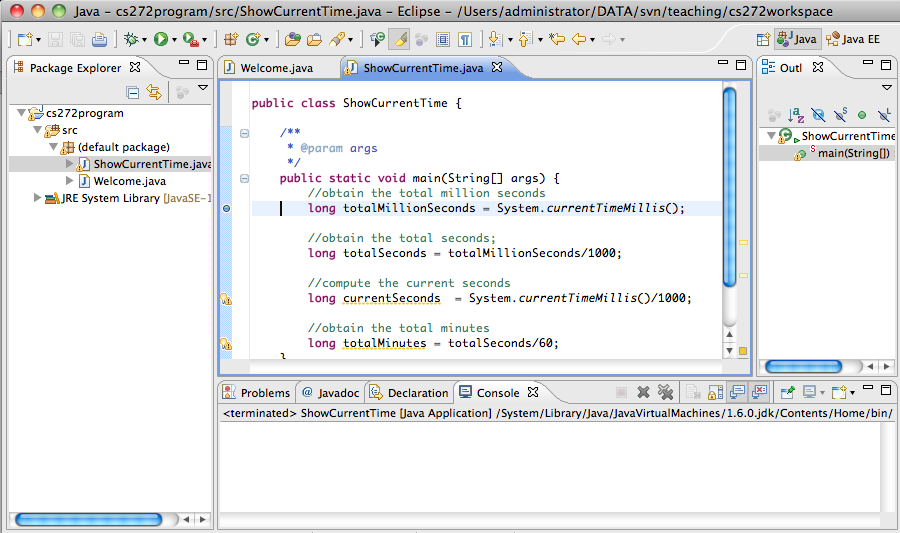The image size is (900, 533).
Task: Click the New Java Package icon
Action: tap(231, 39)
